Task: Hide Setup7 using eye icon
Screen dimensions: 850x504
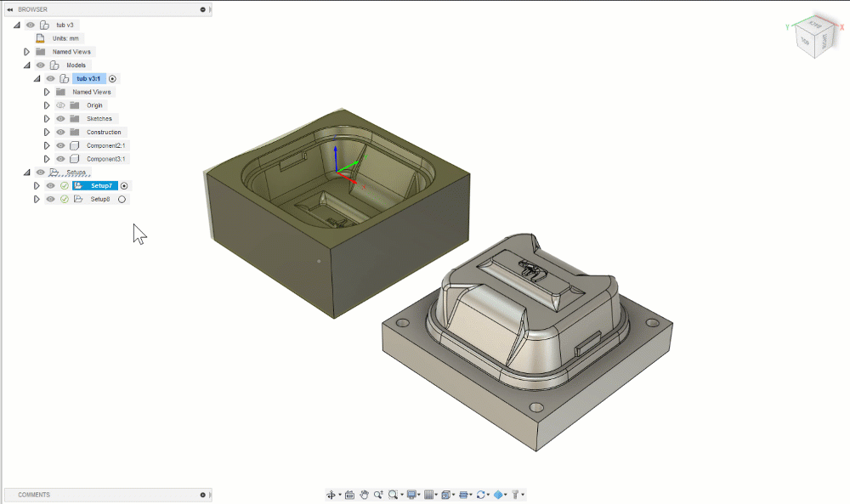Action: click(x=50, y=186)
